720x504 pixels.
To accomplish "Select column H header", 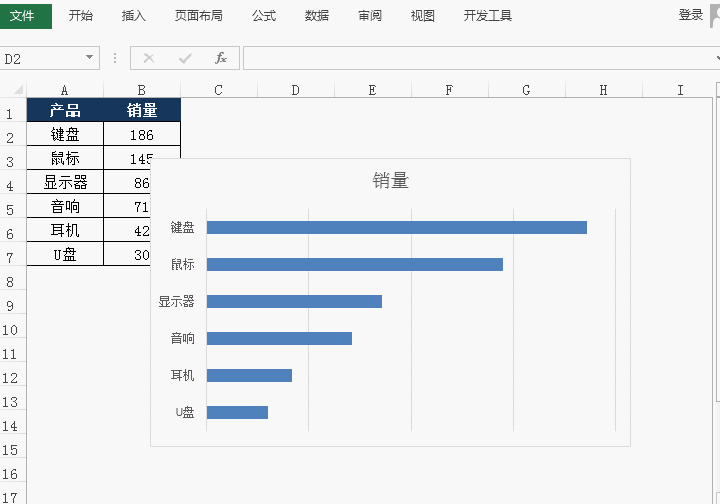I will pos(603,90).
